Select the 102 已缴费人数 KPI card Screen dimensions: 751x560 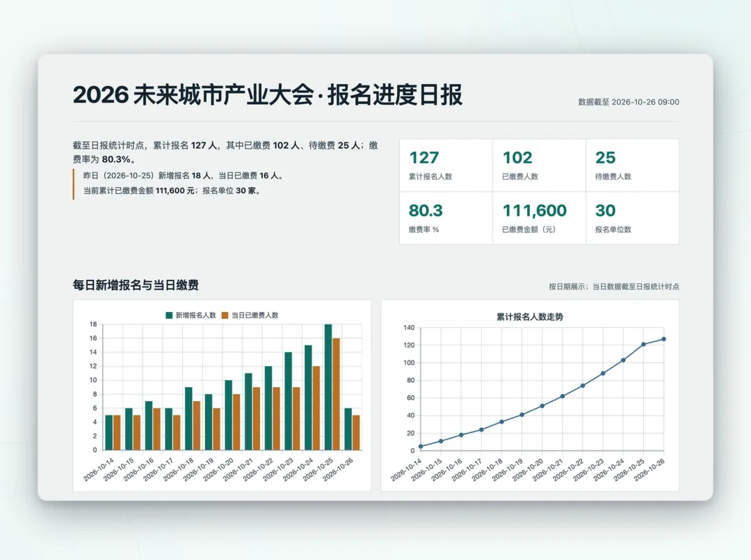[x=539, y=165]
